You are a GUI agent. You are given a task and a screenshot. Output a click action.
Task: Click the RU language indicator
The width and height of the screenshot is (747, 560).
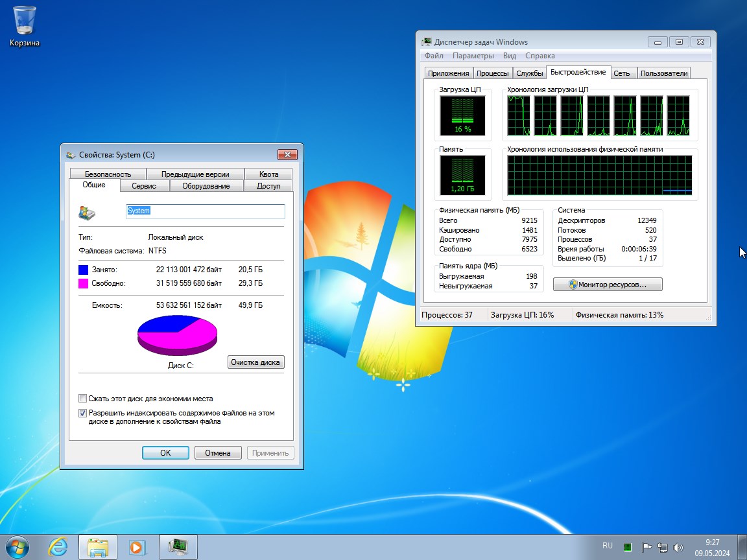608,546
